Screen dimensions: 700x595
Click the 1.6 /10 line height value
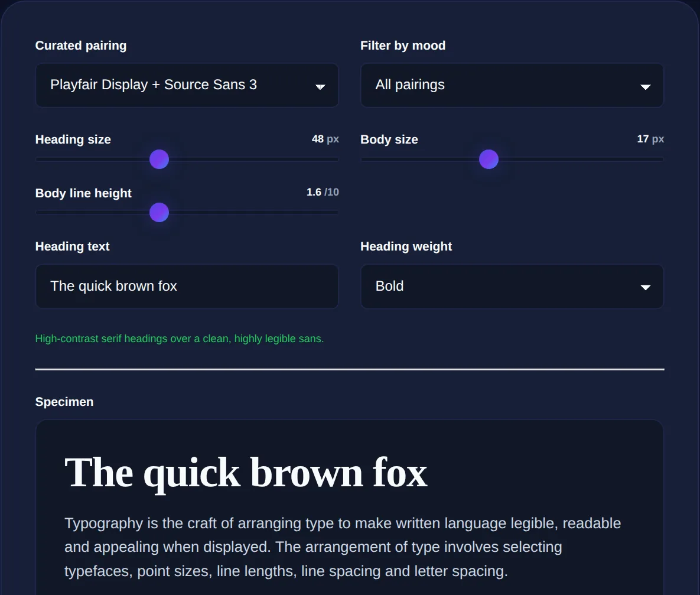323,192
